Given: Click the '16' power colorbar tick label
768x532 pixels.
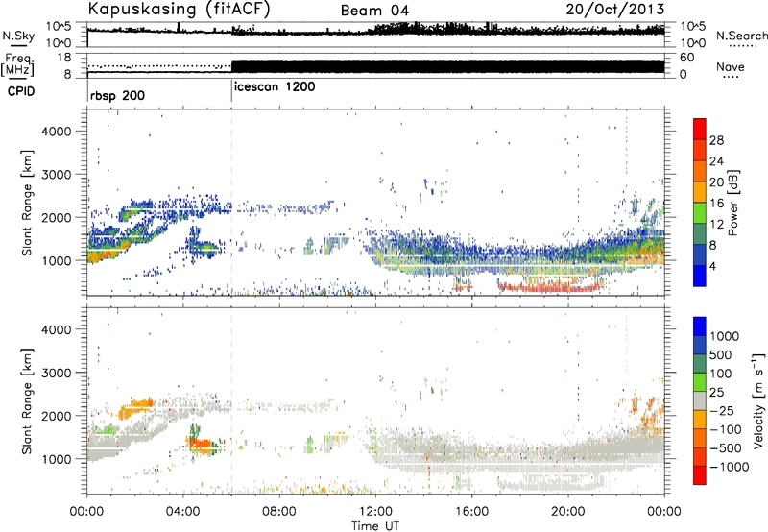Looking at the screenshot, I should [x=716, y=204].
